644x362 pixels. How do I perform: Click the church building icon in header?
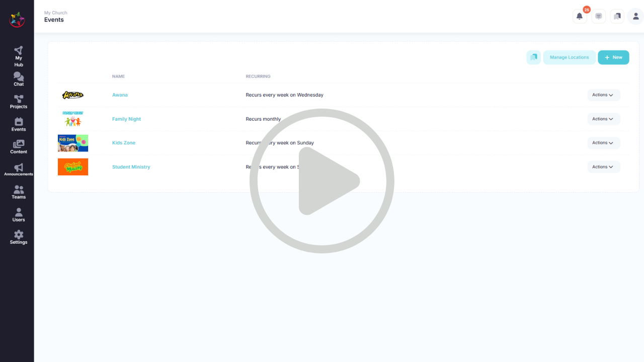pyautogui.click(x=617, y=16)
